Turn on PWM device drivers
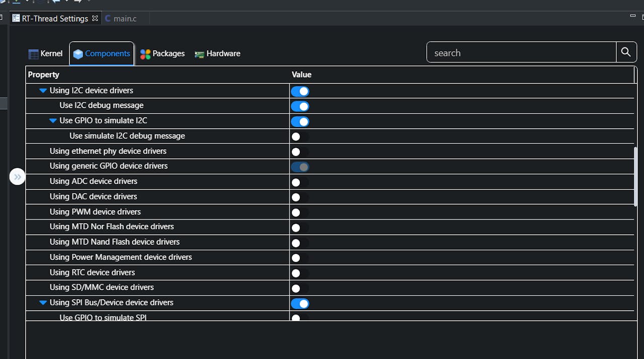The image size is (644, 359). (x=300, y=213)
